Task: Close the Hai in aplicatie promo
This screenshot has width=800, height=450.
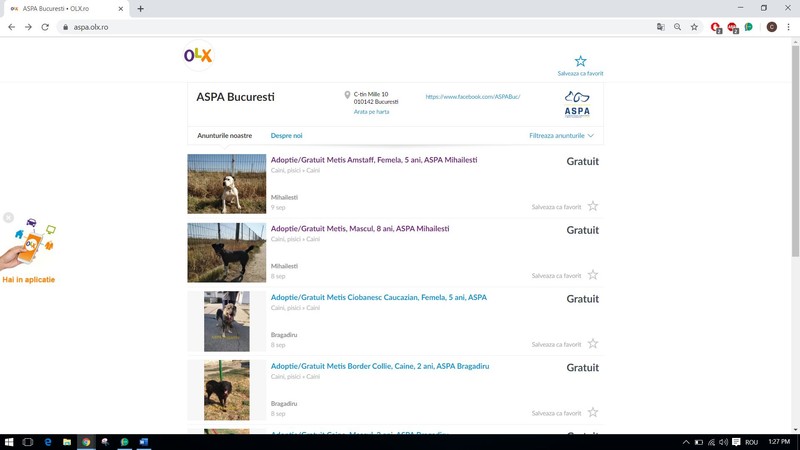Action: [x=8, y=217]
